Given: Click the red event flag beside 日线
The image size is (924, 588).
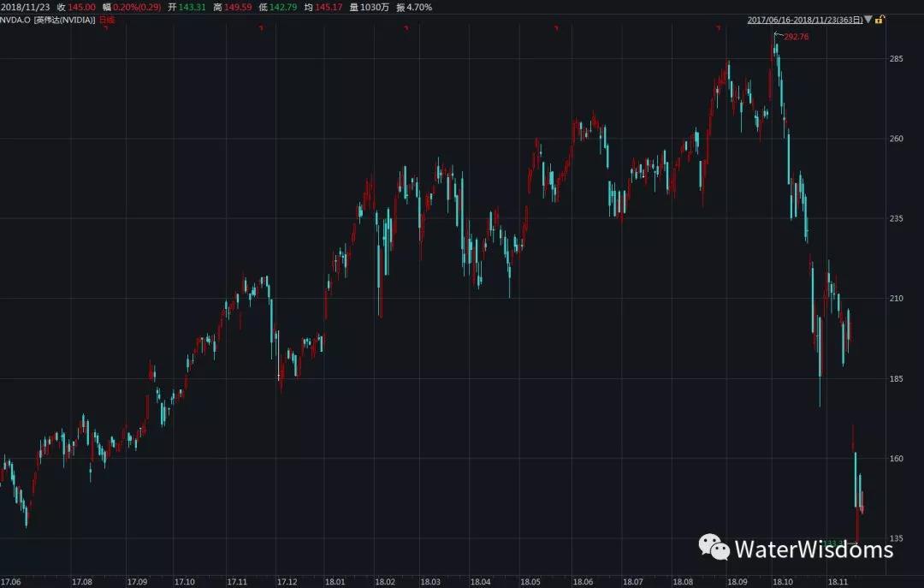Looking at the screenshot, I should tap(106, 27).
